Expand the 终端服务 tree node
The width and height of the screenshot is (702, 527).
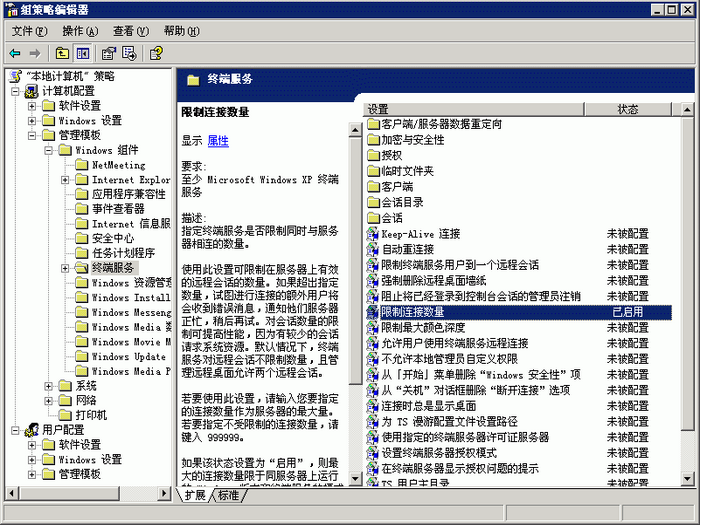(x=65, y=268)
